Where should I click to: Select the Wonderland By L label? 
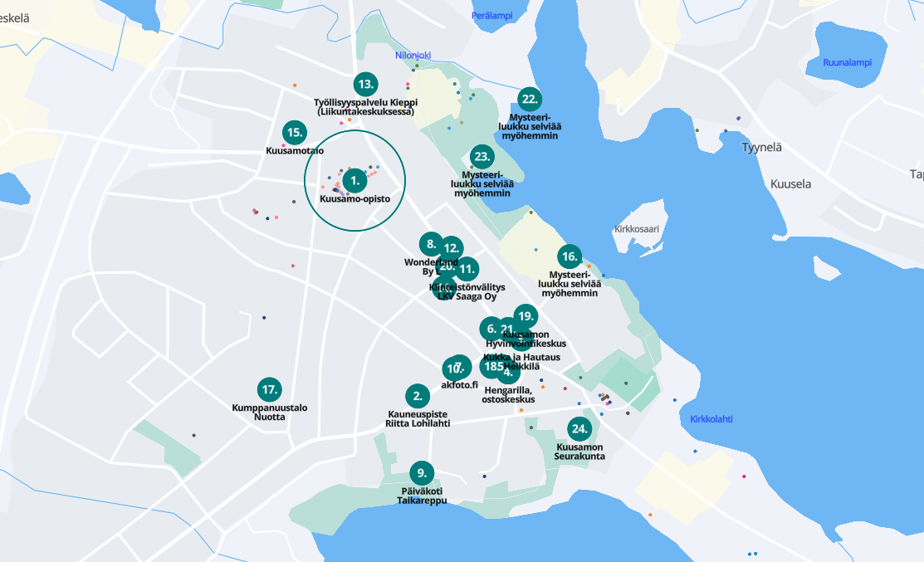(x=431, y=266)
